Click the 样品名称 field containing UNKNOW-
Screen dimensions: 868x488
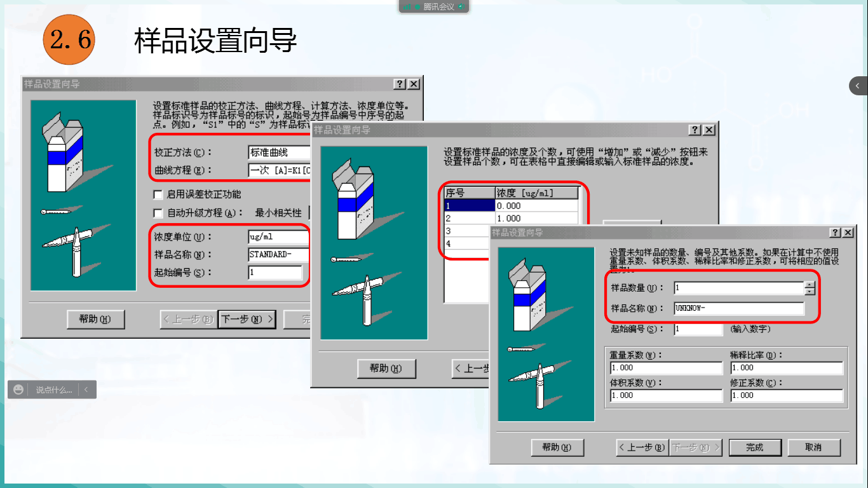point(738,308)
